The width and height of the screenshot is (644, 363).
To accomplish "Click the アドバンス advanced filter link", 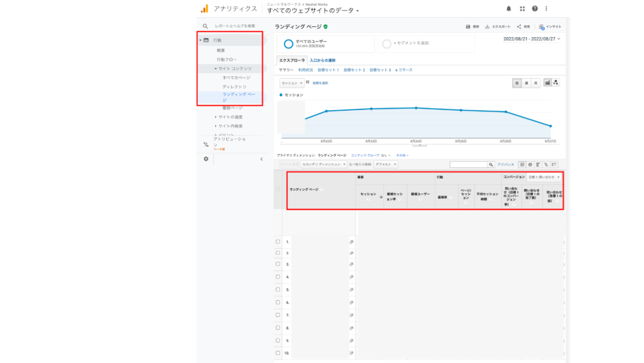I will 506,164.
